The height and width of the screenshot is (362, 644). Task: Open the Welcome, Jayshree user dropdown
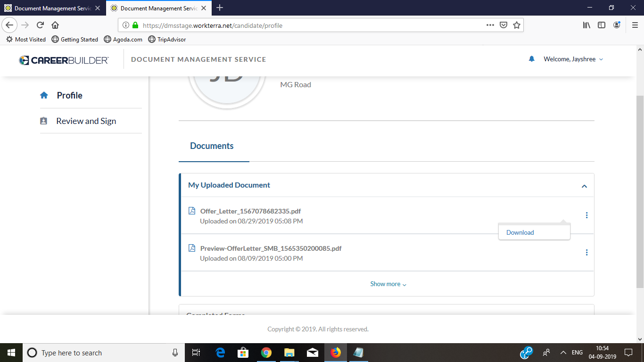coord(573,59)
